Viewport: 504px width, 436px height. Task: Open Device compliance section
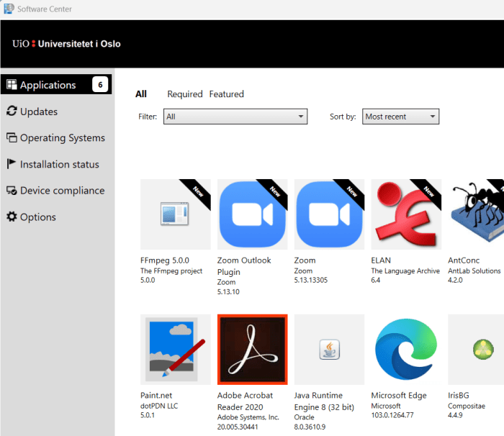[62, 191]
